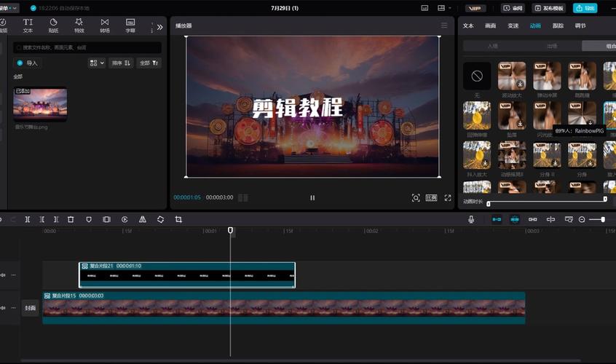Click the VIP badge in top bar

click(475, 8)
